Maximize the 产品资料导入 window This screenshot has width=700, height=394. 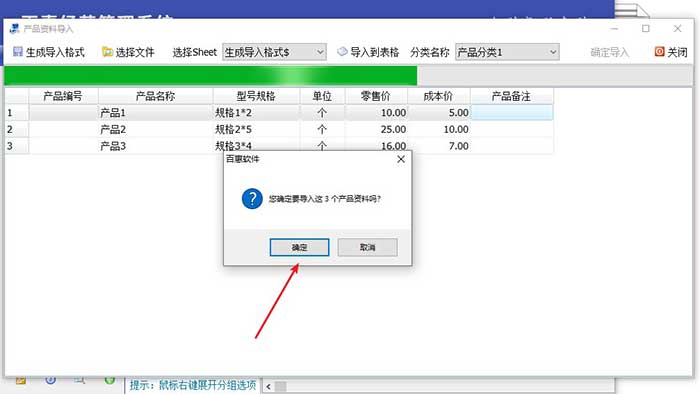click(646, 29)
